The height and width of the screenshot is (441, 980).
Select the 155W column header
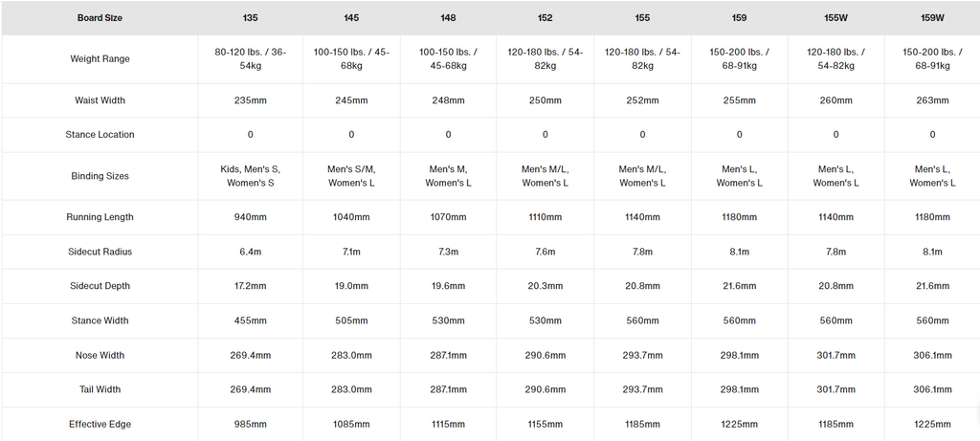pyautogui.click(x=835, y=18)
